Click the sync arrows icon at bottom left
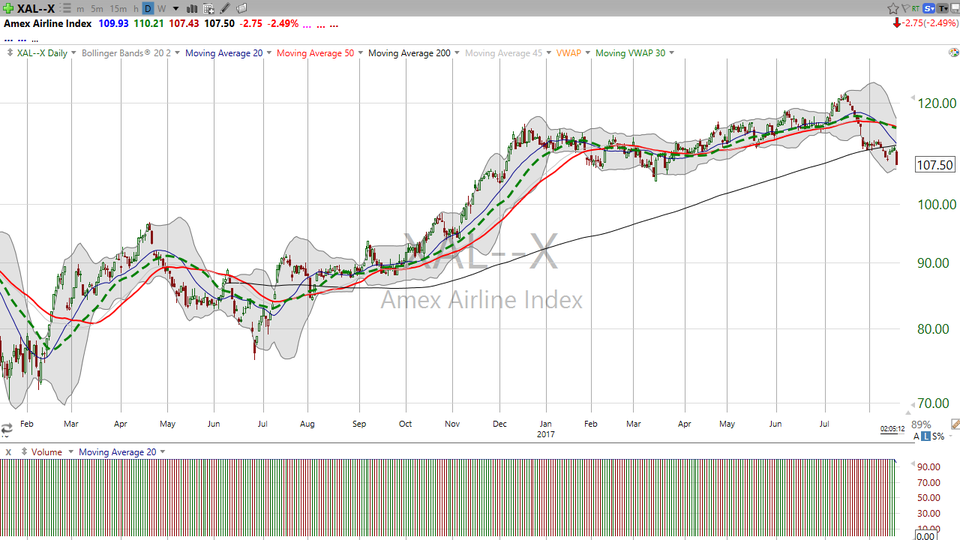Screen dimensions: 960x540 pyautogui.click(x=7, y=430)
